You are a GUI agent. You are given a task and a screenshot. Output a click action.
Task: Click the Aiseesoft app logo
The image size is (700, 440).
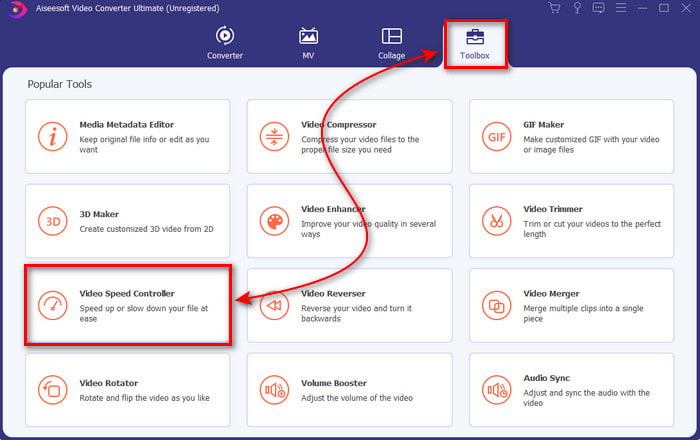click(17, 9)
